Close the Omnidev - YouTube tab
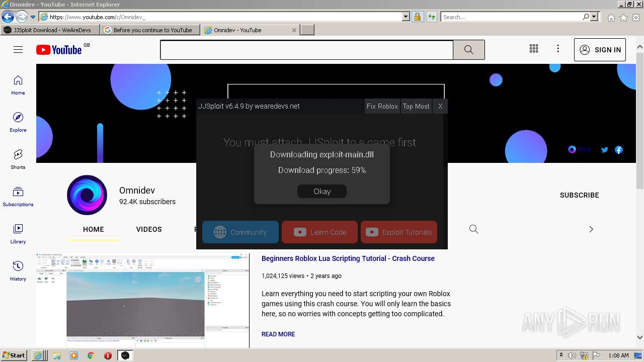The image size is (644, 362). [294, 30]
